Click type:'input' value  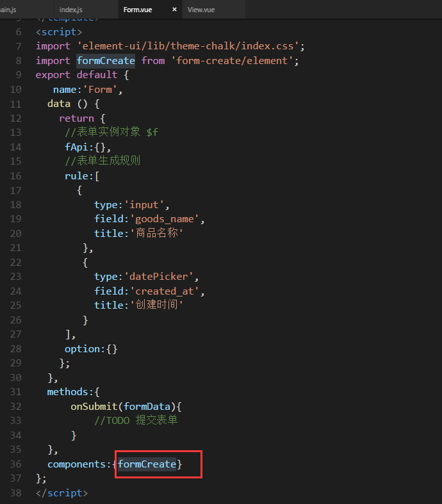coord(145,205)
